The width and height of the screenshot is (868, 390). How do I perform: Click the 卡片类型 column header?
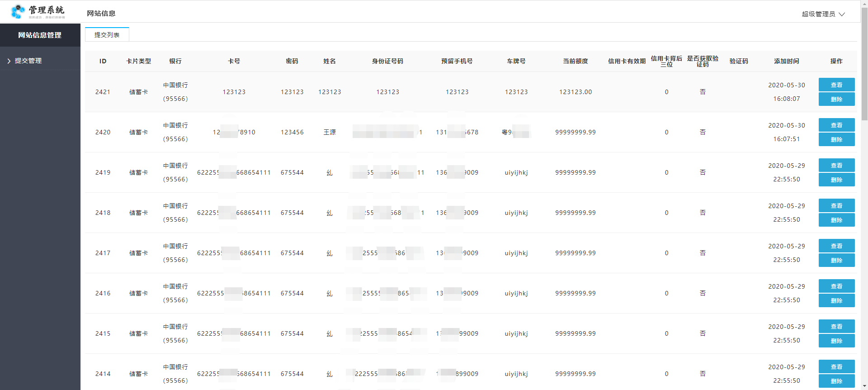point(139,61)
